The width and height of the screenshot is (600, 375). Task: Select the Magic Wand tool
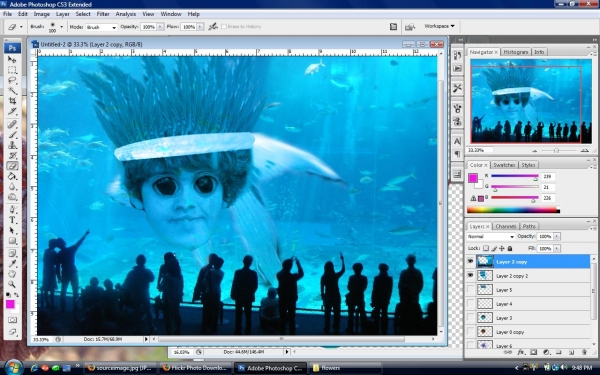point(12,91)
